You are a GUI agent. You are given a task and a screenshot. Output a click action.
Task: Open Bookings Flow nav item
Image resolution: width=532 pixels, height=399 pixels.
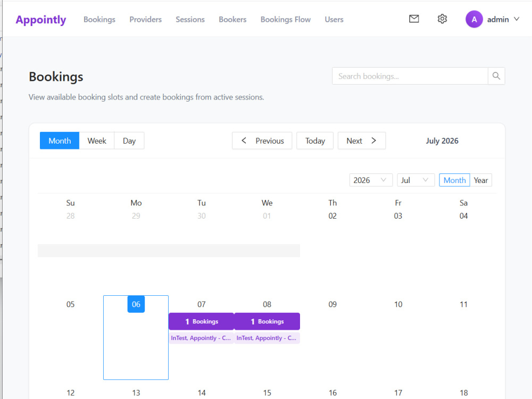click(285, 19)
